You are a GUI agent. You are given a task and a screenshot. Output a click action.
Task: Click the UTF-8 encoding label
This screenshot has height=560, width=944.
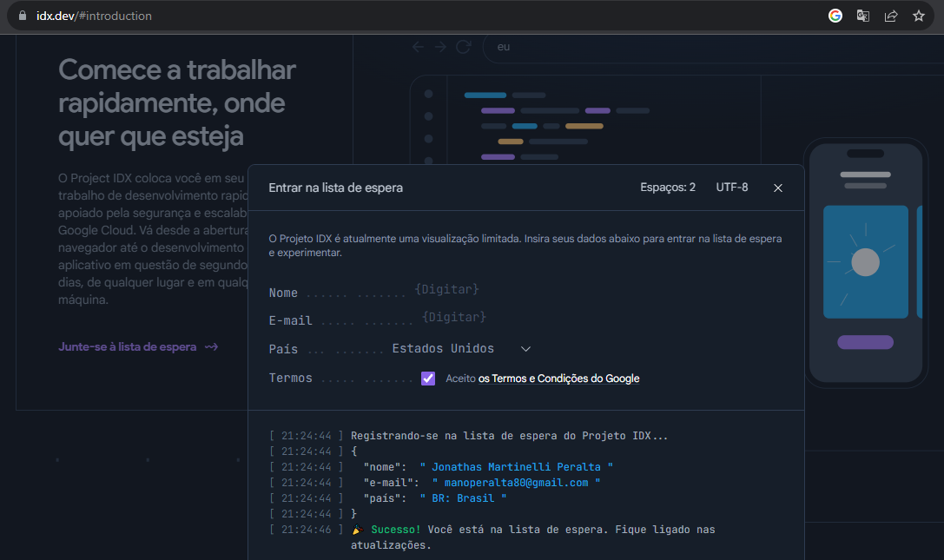coord(732,188)
